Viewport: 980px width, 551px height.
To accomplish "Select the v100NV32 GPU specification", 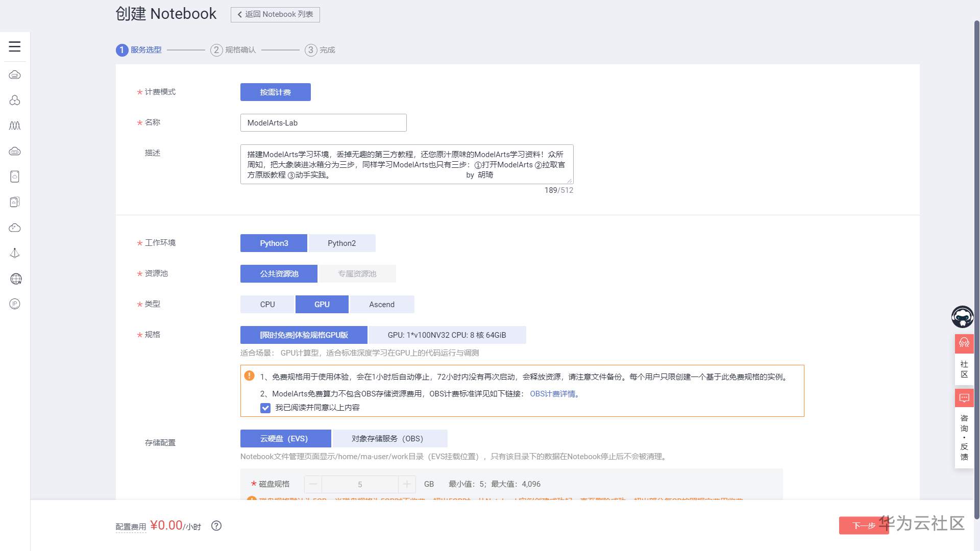I will (447, 335).
